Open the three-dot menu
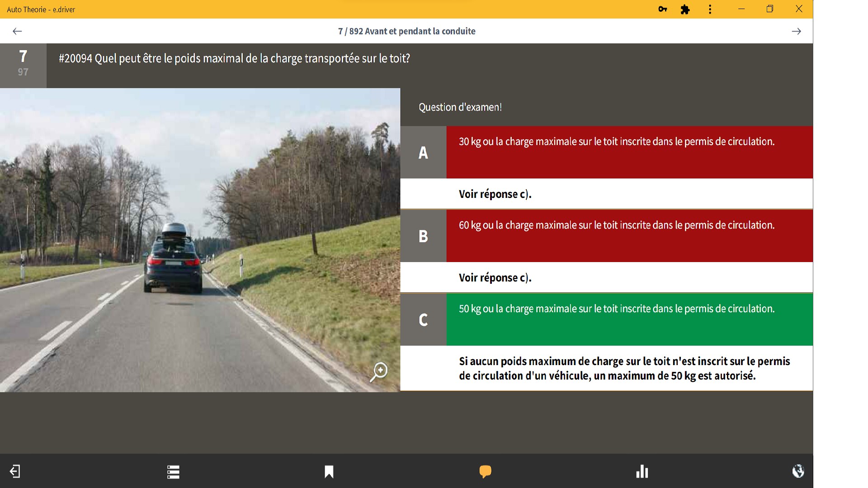 tap(710, 9)
